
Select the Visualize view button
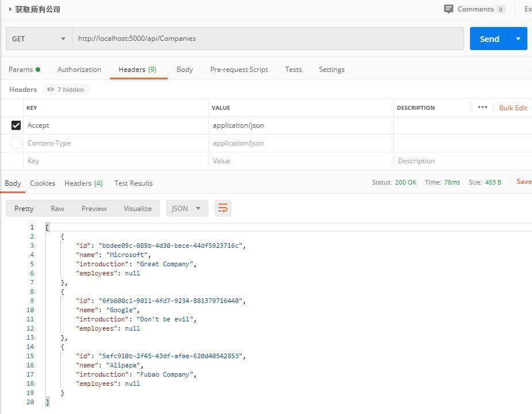point(137,209)
